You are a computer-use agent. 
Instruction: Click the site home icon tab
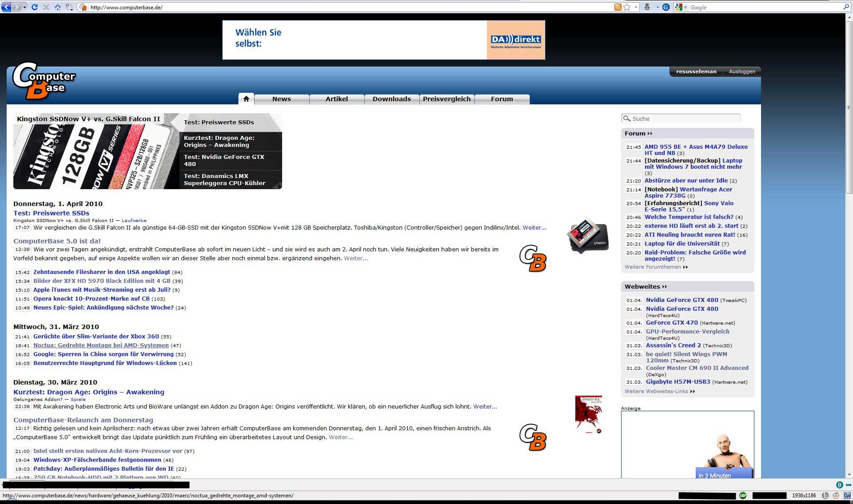click(246, 99)
